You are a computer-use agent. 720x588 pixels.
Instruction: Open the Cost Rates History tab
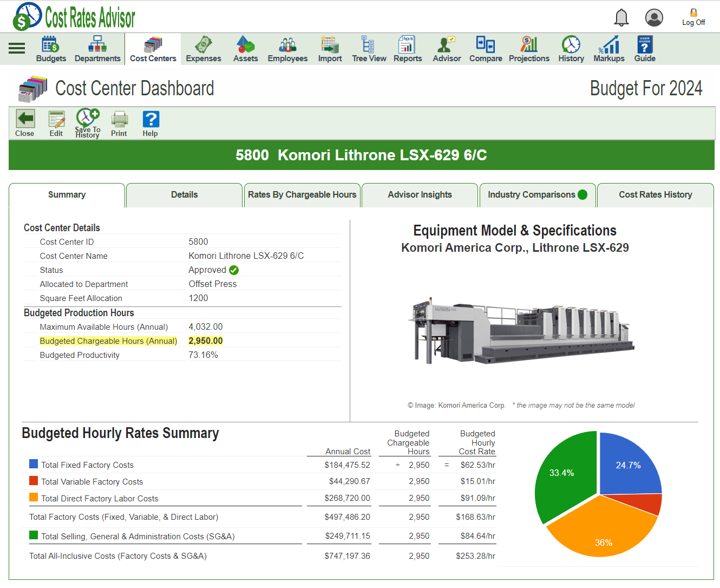pyautogui.click(x=656, y=195)
